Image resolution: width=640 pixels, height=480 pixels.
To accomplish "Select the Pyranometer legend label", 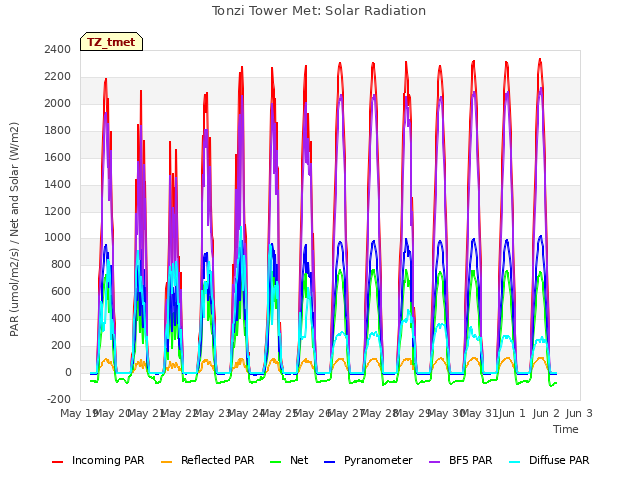I will 378,460.
